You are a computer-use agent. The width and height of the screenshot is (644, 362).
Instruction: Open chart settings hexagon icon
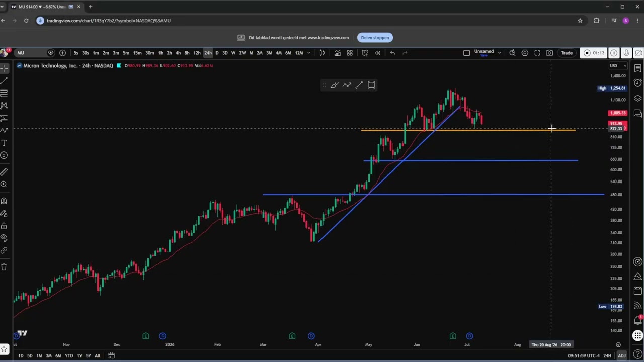(525, 53)
